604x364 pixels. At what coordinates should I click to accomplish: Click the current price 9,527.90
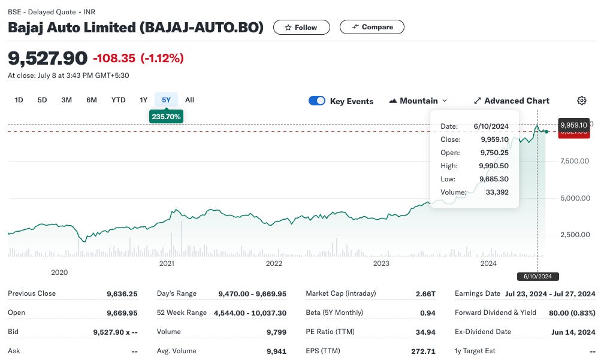48,58
